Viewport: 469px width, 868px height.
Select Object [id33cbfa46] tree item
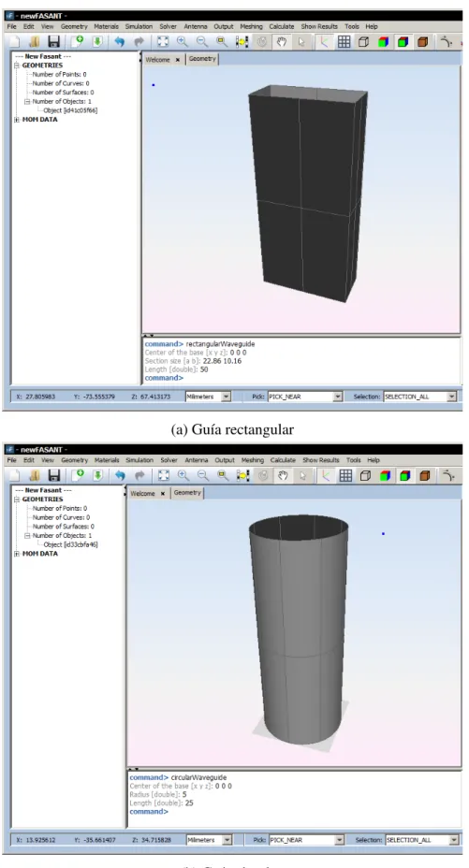(x=71, y=544)
